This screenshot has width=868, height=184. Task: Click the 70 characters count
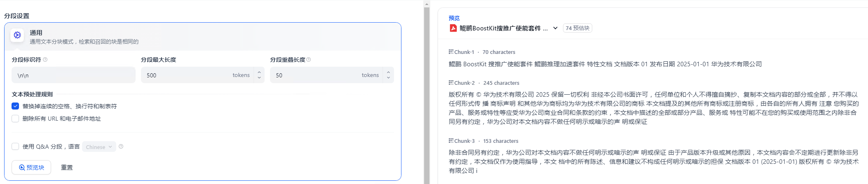(x=499, y=52)
